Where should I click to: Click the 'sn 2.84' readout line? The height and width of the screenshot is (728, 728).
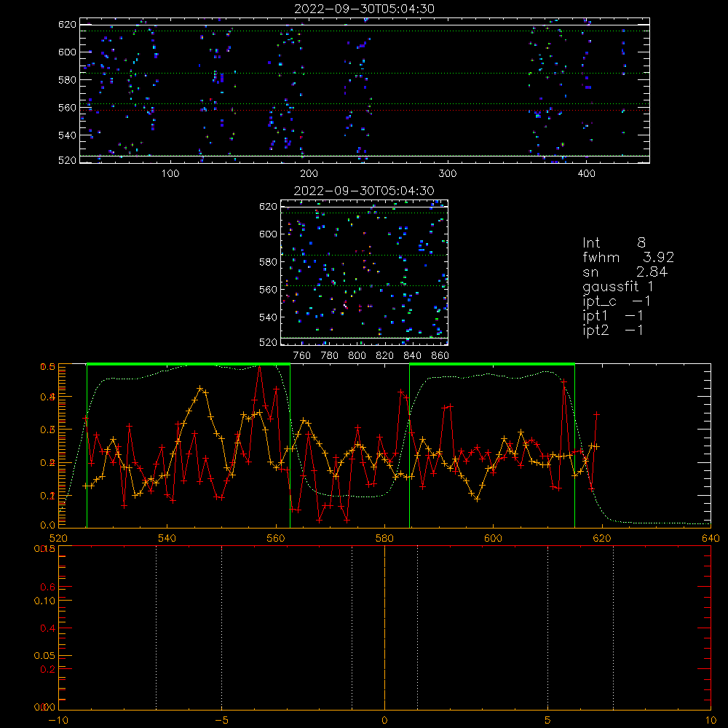tap(625, 272)
